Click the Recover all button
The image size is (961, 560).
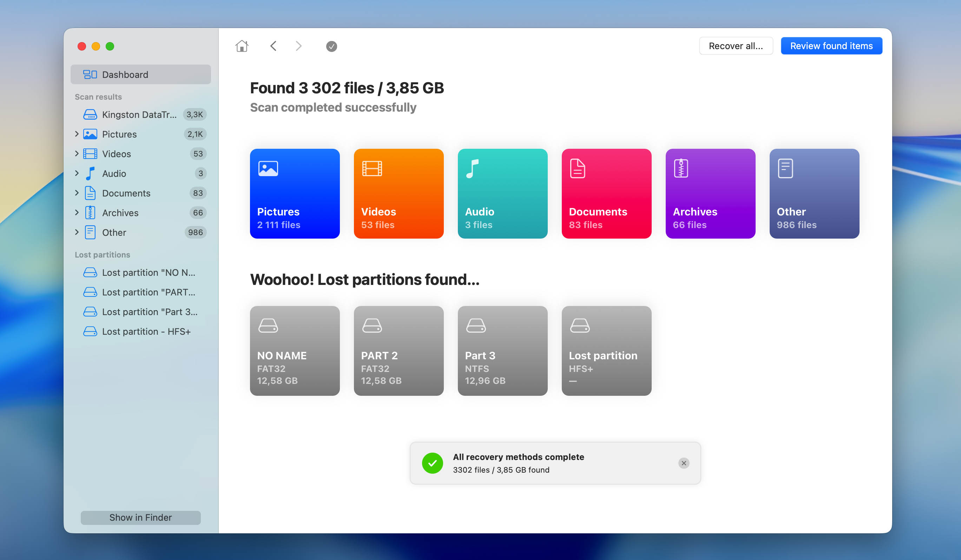(x=736, y=46)
